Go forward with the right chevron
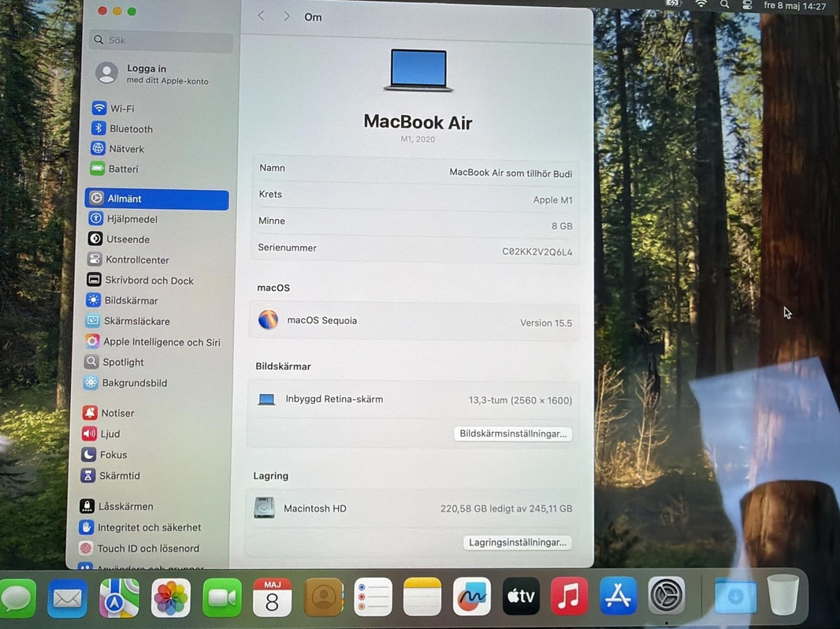The image size is (840, 629). click(x=287, y=16)
